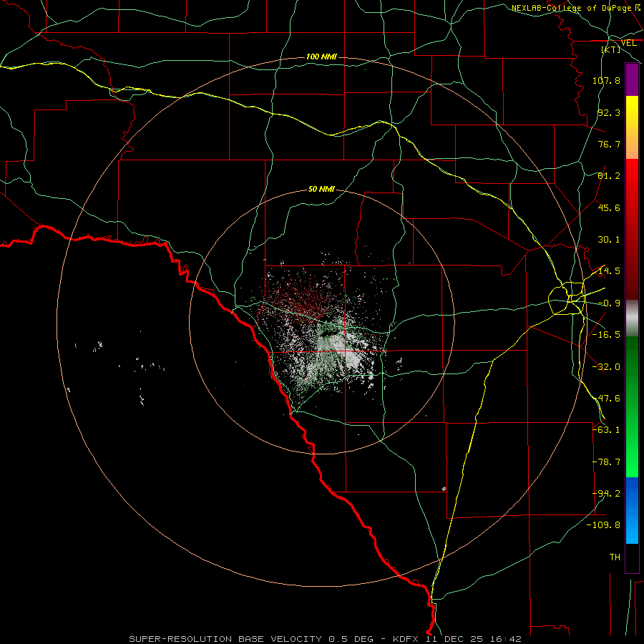Pick the purple segment of the velocity color bar
The image size is (644, 644).
[x=632, y=79]
